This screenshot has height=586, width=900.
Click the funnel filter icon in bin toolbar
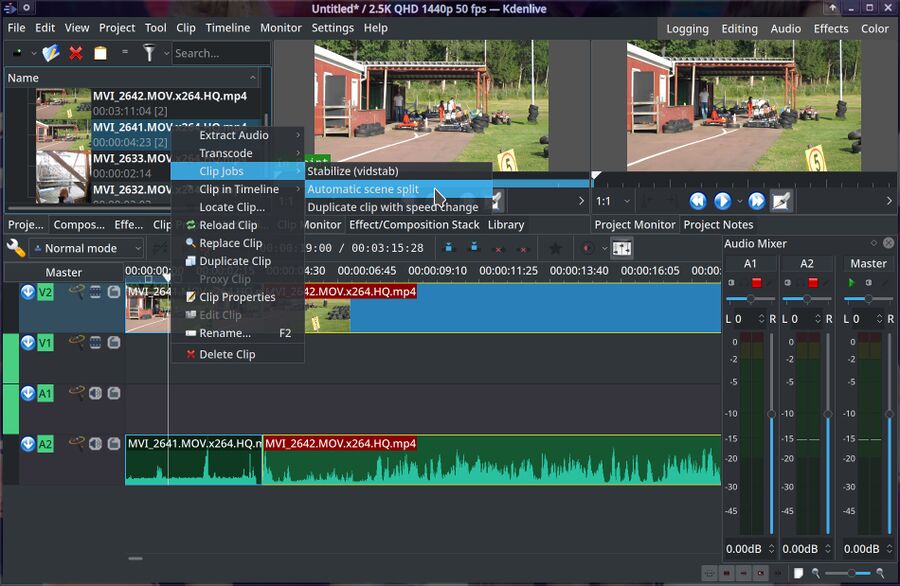click(x=149, y=53)
